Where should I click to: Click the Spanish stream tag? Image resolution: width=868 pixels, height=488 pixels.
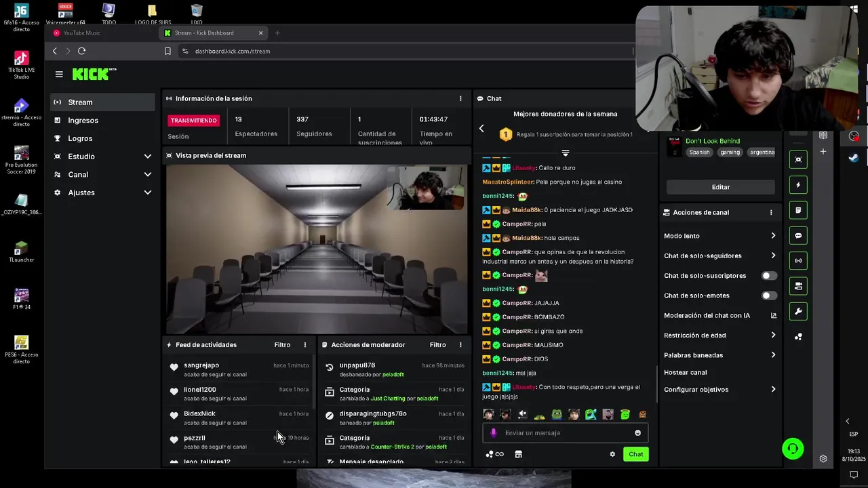click(699, 152)
